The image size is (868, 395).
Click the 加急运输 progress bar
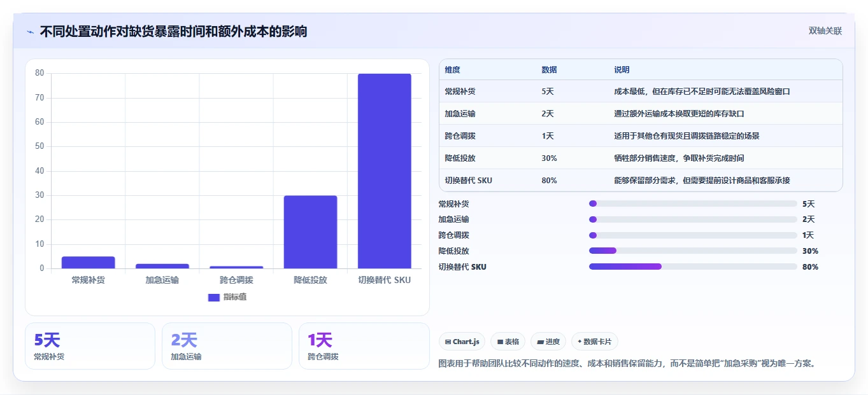pos(693,219)
